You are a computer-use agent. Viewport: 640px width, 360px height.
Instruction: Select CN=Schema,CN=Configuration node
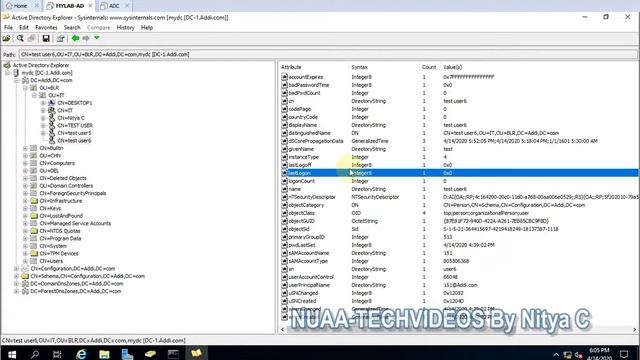(x=87, y=276)
